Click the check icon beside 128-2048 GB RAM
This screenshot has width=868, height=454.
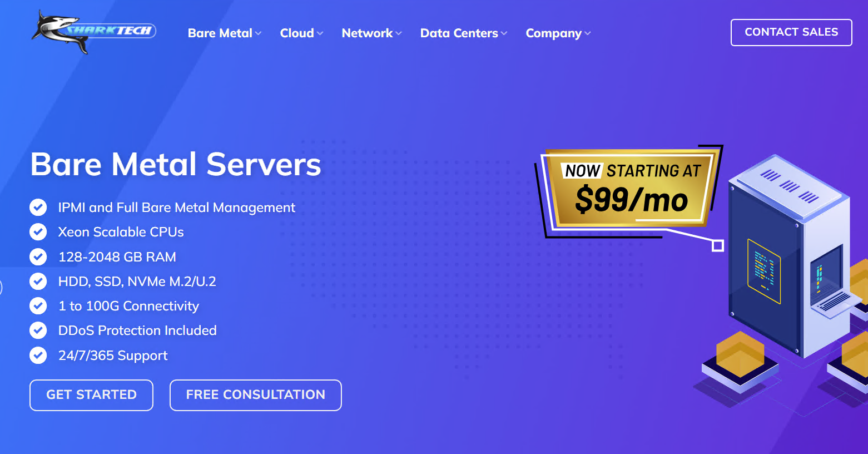click(38, 257)
